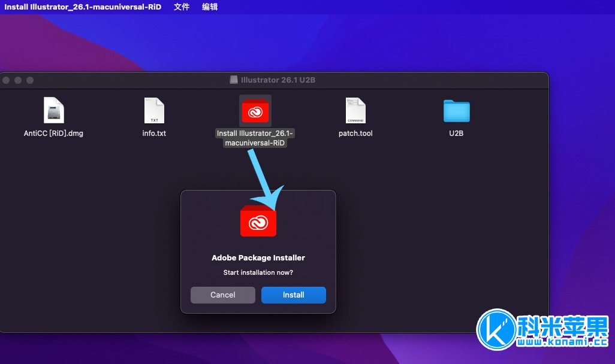
Task: Cancel the Adobe Package Installer dialog
Action: click(223, 295)
